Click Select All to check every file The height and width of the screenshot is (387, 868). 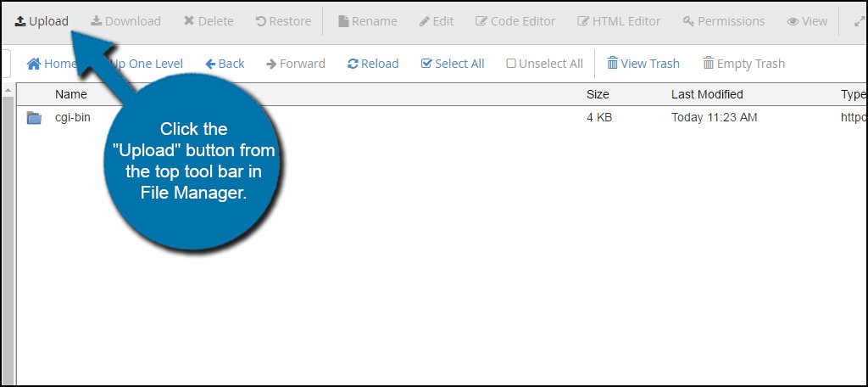point(453,64)
